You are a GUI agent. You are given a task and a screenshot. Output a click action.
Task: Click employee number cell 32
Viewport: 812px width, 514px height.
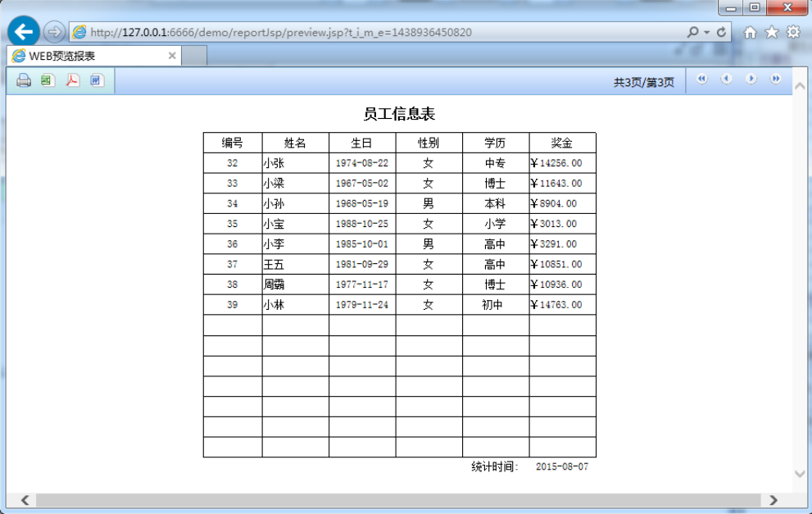(233, 162)
